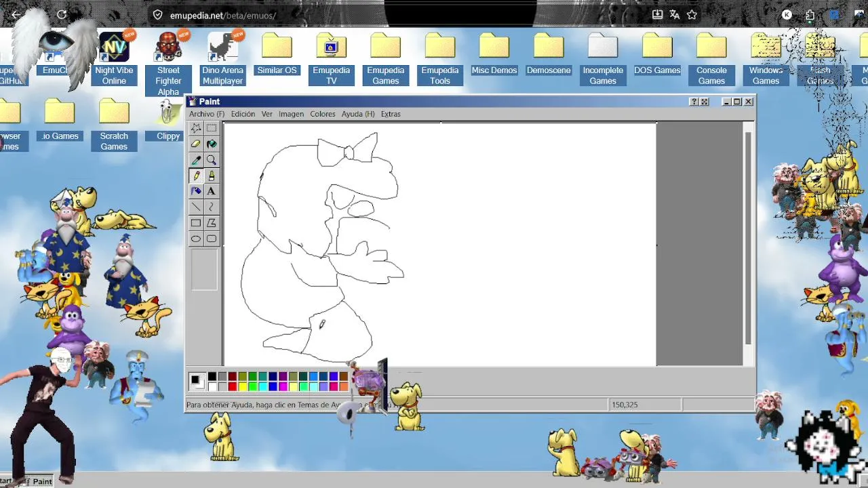This screenshot has height=488, width=868.
Task: Select the Pencil tool in Paint
Action: tap(196, 176)
